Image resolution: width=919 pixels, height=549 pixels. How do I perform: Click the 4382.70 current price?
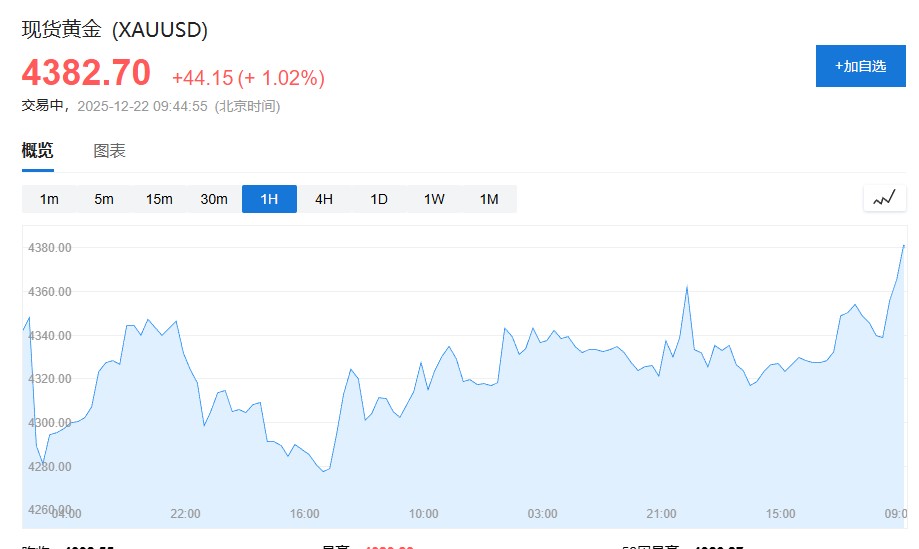tap(87, 73)
